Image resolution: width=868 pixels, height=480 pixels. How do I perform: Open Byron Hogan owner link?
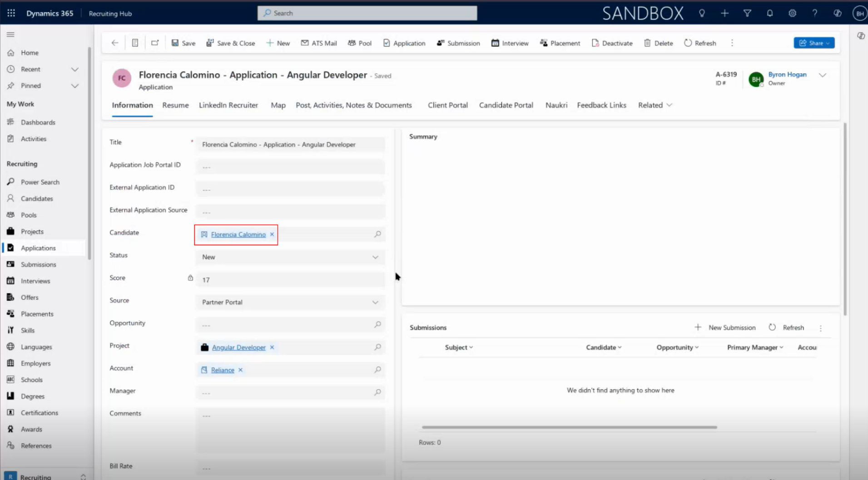point(787,75)
